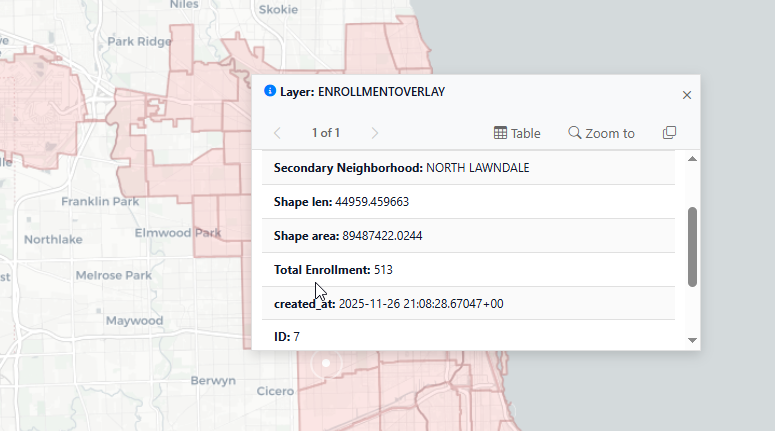Click the popup scrollbar up arrow
Image resolution: width=775 pixels, height=431 pixels.
click(x=692, y=159)
